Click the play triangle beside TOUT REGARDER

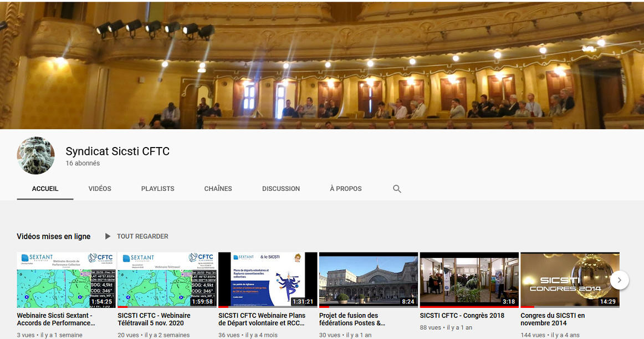point(108,236)
